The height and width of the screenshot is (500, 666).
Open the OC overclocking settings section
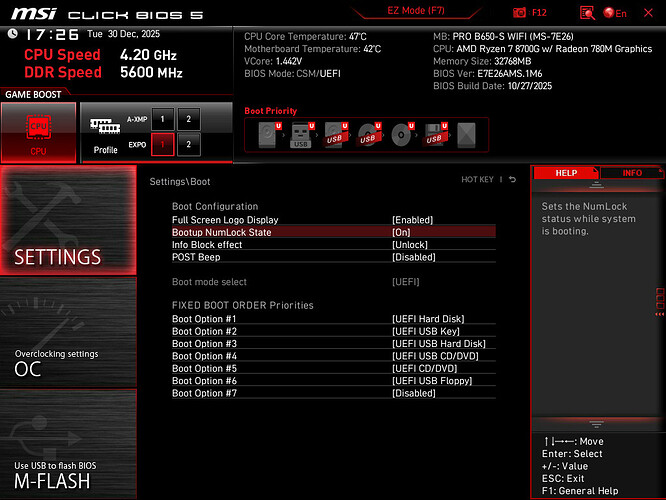click(x=68, y=332)
